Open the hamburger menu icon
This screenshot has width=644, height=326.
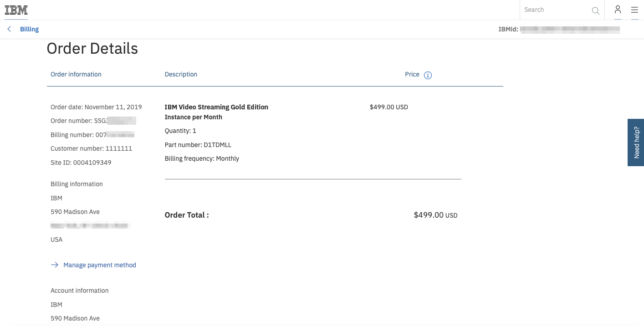(x=634, y=10)
